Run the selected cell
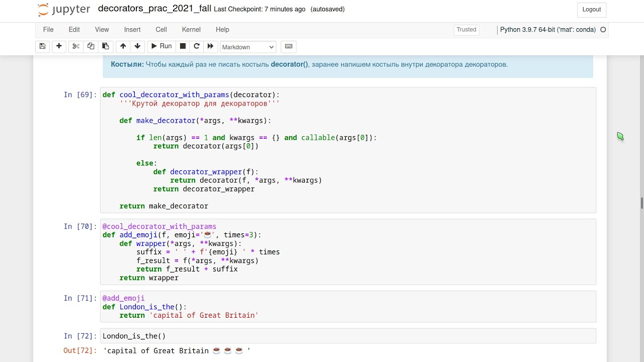The image size is (644, 362). pyautogui.click(x=162, y=46)
